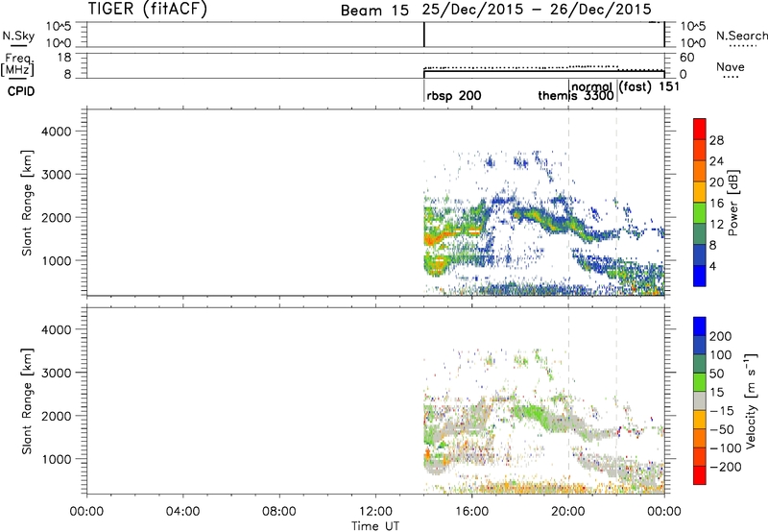
Task: Click the -15 label on Velocity colorbar
Action: (x=722, y=411)
